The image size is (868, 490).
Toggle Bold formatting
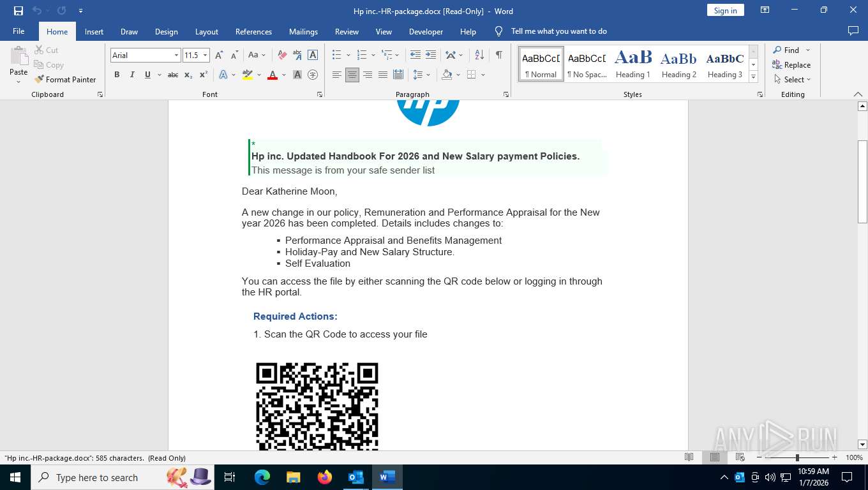point(117,75)
